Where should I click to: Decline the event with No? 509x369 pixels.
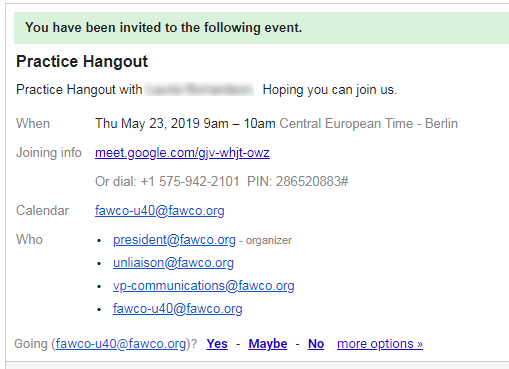click(x=316, y=344)
